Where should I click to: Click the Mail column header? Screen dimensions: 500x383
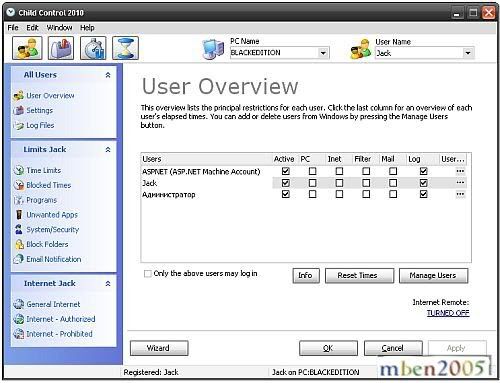[392, 159]
